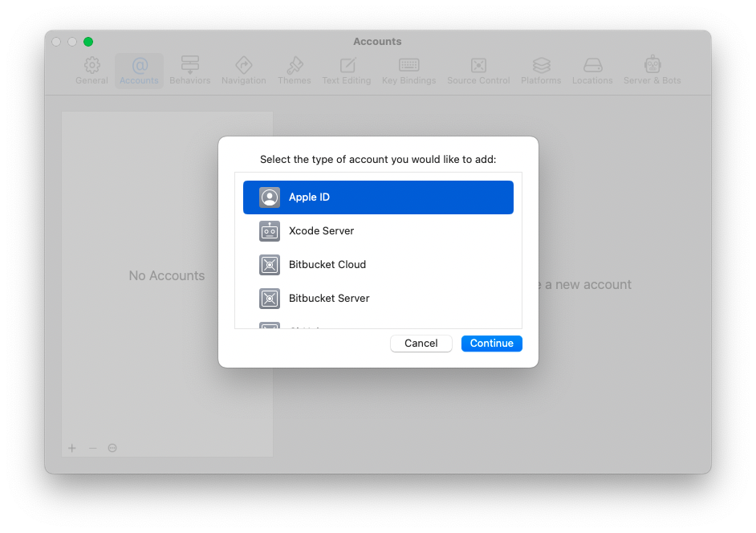Open the Behaviors preferences pane
Screen dimensions: 756x533
tap(190, 71)
